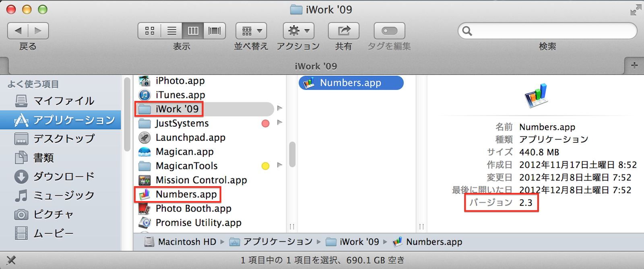Image resolution: width=644 pixels, height=269 pixels.
Task: Expand MagicanTools folder arrow
Action: [280, 165]
